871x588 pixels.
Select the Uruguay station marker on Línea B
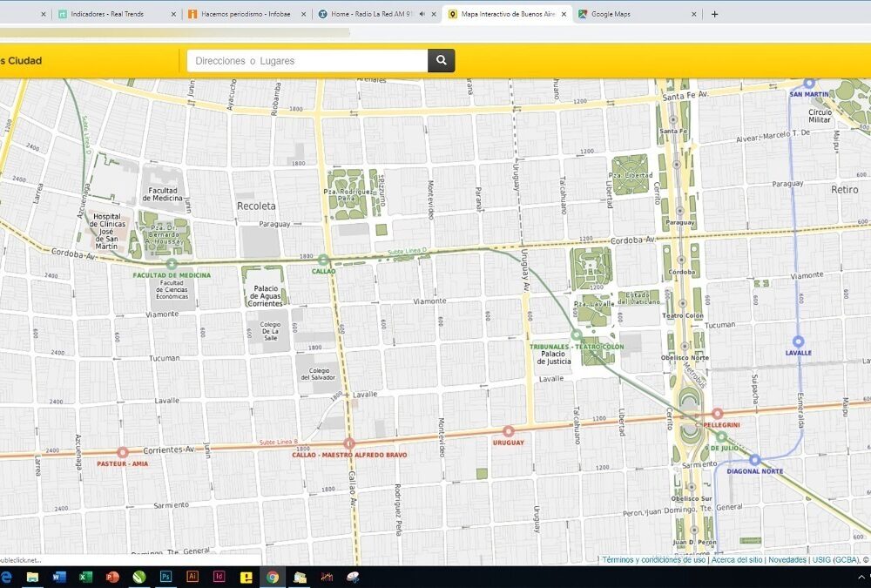pyautogui.click(x=509, y=431)
